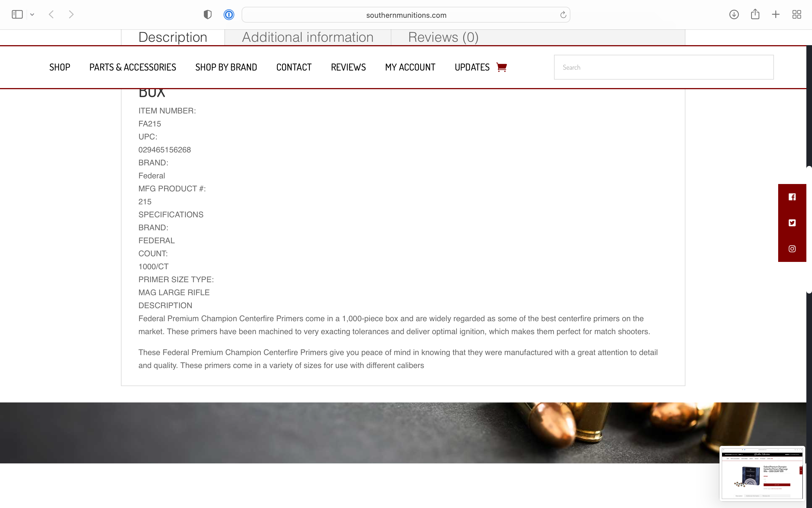812x508 pixels.
Task: Switch to the Additional information tab
Action: [308, 37]
